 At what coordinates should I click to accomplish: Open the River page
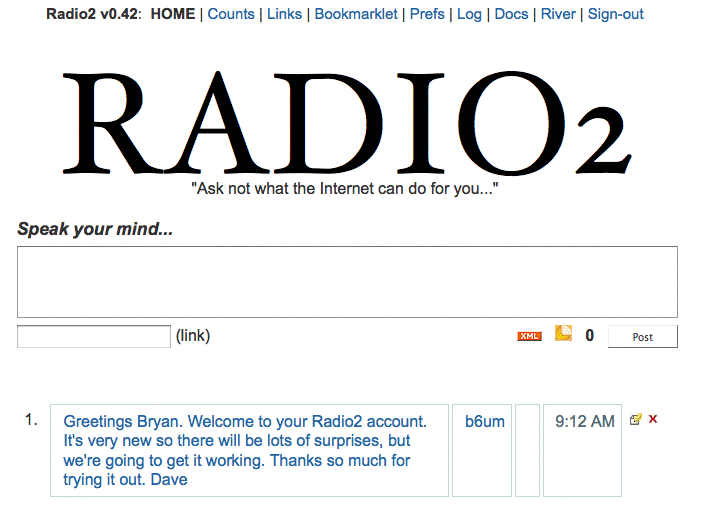tap(558, 14)
